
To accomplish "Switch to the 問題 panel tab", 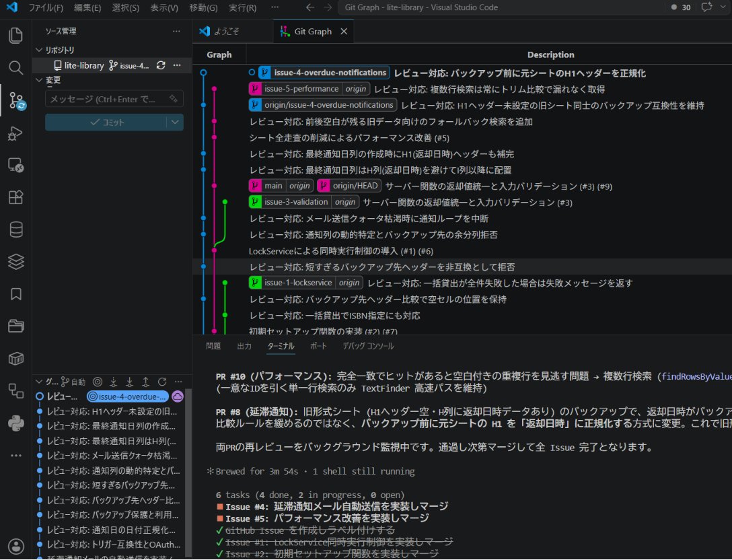I will pyautogui.click(x=213, y=346).
